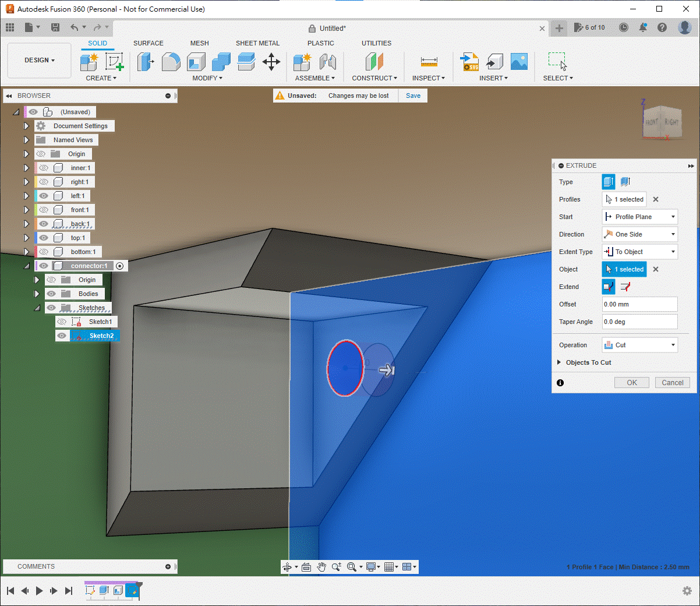Show the inner:1 component via eye icon

pos(44,168)
